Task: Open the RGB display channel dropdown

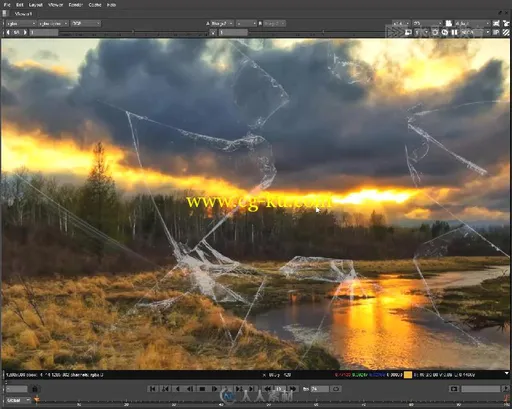Action: click(86, 23)
